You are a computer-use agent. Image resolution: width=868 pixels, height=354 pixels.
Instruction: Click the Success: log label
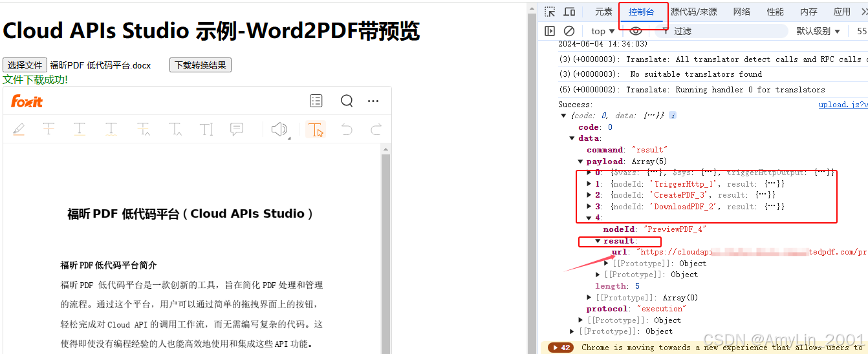(575, 105)
